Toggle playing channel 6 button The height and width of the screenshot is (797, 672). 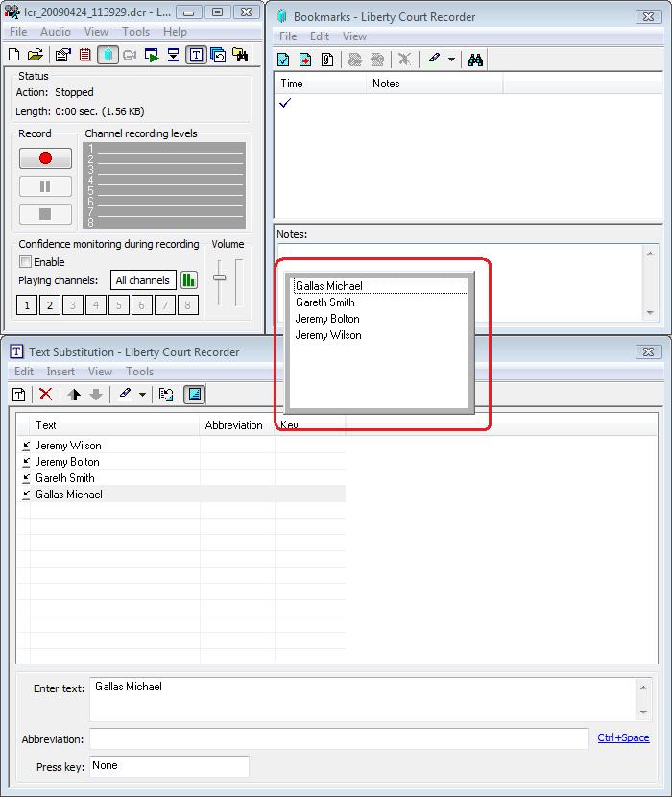pyautogui.click(x=142, y=305)
